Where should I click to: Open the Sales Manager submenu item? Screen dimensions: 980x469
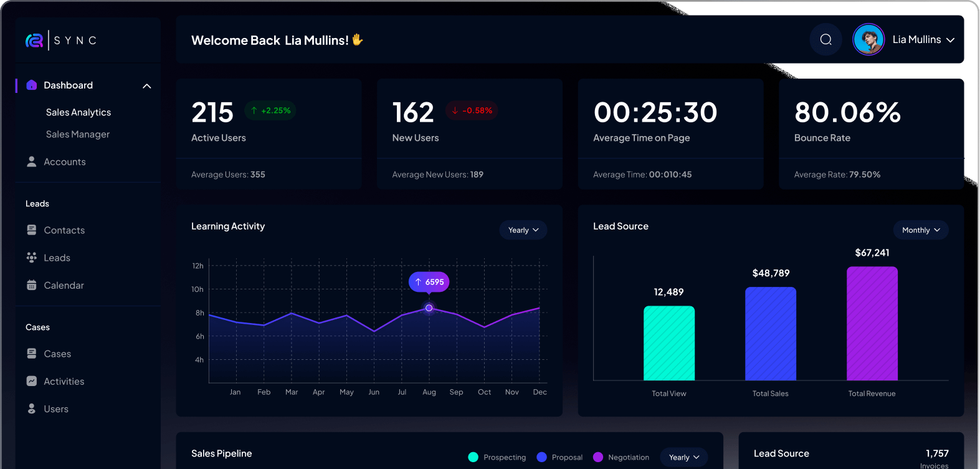click(78, 134)
